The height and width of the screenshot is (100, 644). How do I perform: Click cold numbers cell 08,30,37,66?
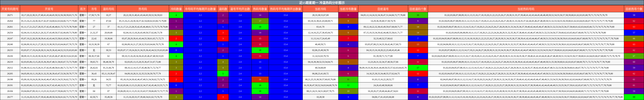pos(94,56)
